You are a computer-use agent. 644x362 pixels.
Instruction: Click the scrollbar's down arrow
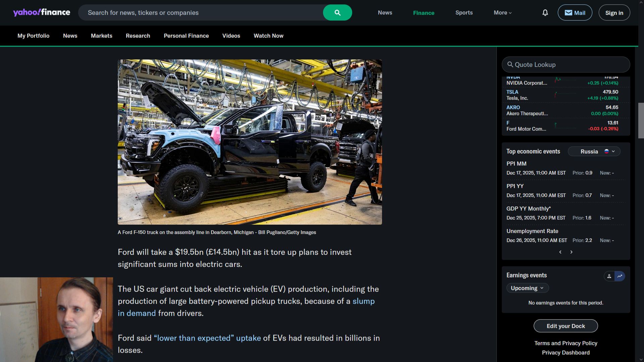[641, 359]
